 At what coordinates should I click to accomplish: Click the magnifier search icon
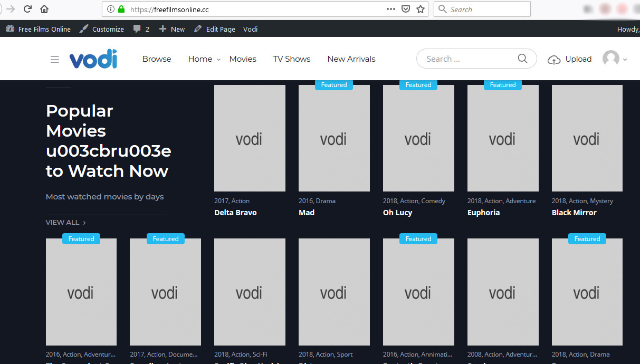tap(522, 59)
